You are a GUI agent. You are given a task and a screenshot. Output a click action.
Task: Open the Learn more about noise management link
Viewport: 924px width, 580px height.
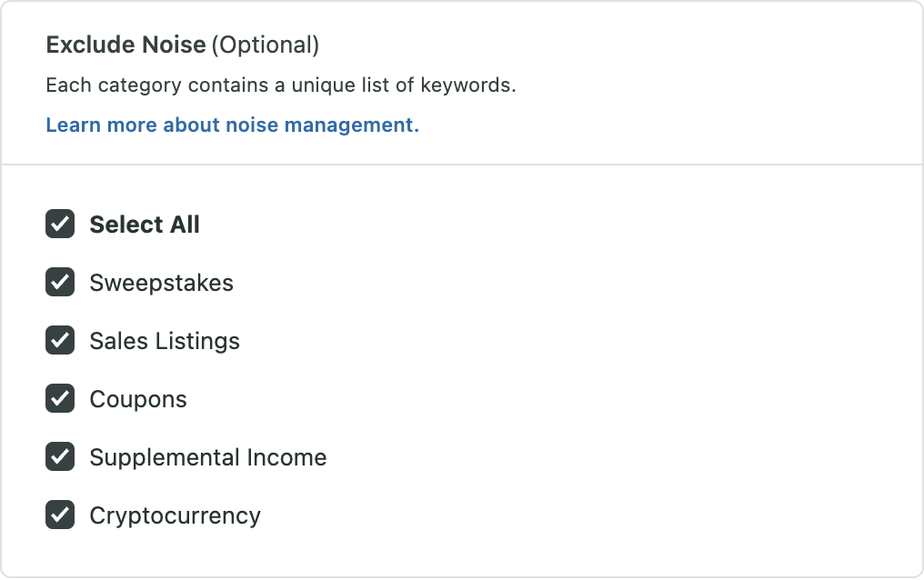click(x=232, y=125)
